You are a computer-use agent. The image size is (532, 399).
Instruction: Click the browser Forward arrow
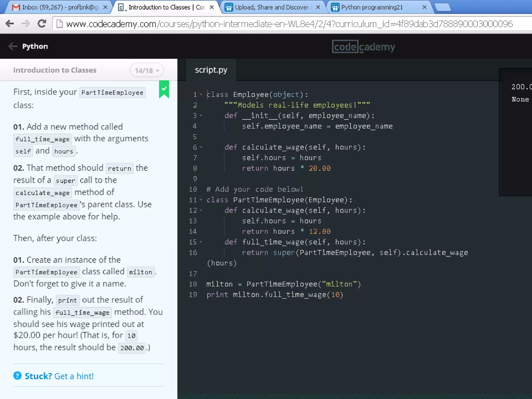click(x=25, y=24)
